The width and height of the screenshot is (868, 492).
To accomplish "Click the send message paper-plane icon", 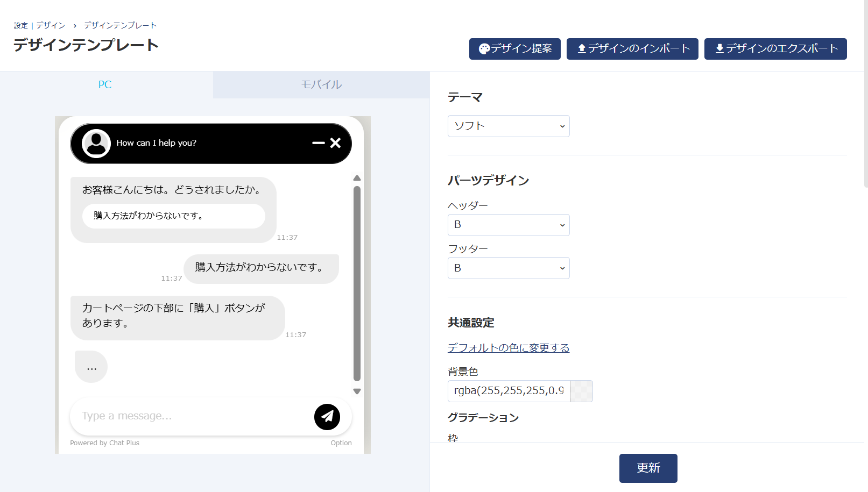I will (327, 417).
